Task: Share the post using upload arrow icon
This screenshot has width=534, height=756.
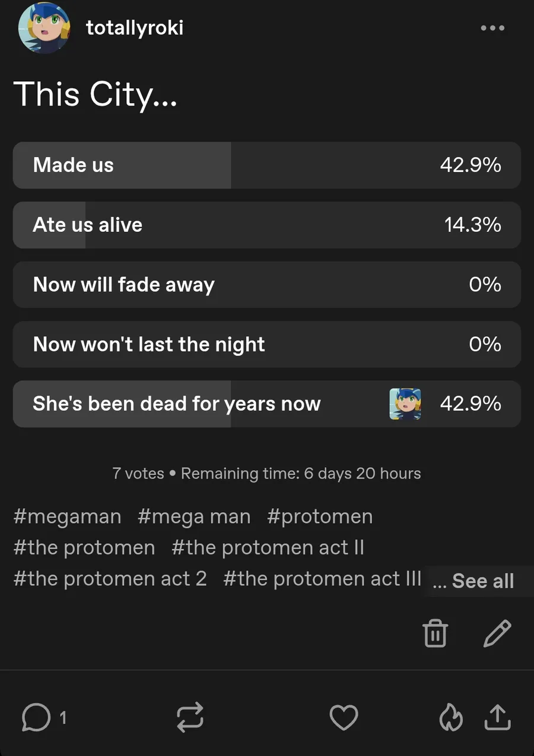Action: click(x=497, y=717)
